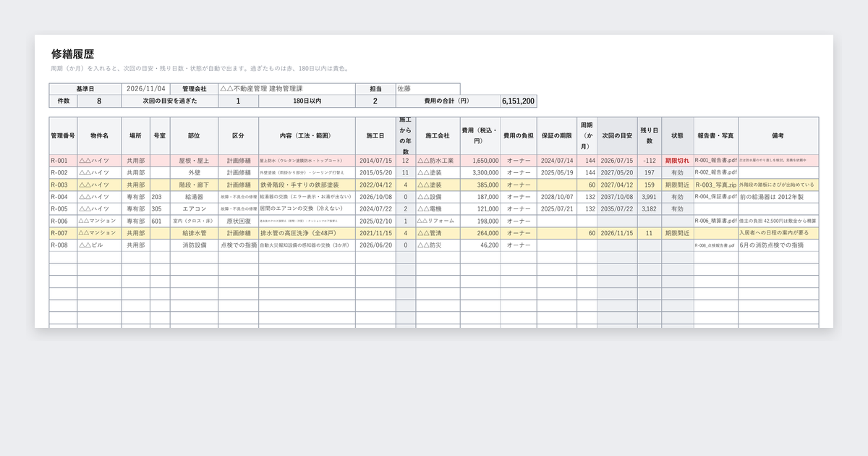Click the 給湯器 part cell
Screen dimensions: 868x456
point(194,197)
